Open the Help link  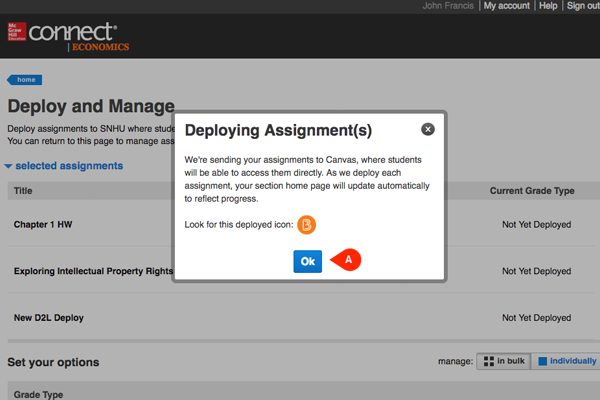click(548, 6)
